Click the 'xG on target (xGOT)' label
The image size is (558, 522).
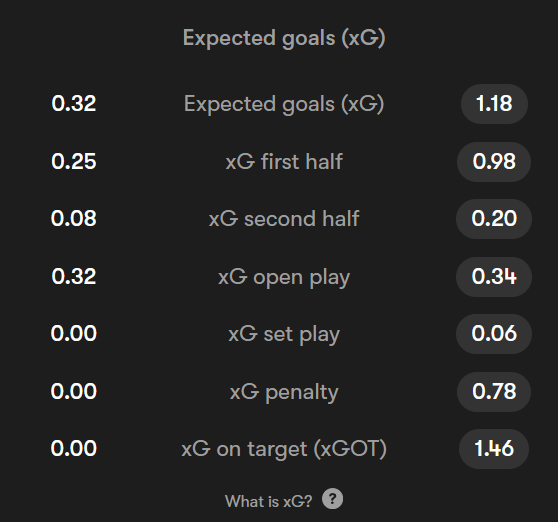(284, 449)
